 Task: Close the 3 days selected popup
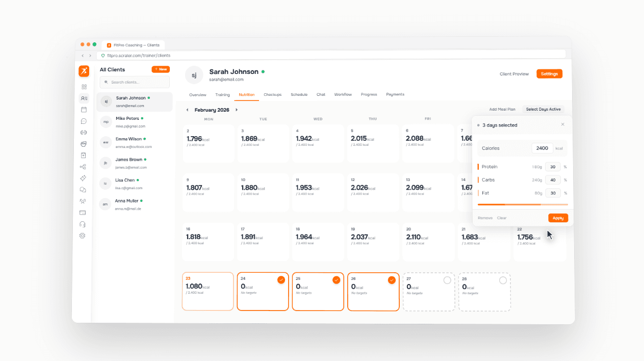(563, 124)
